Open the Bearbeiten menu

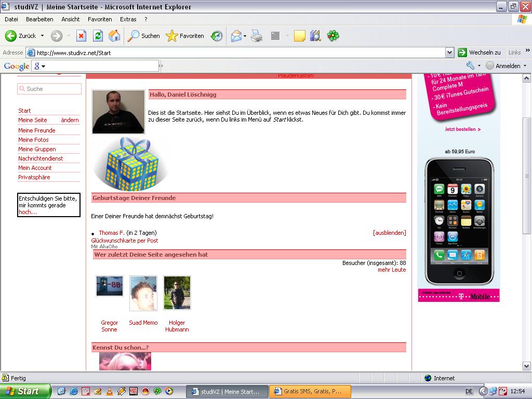39,19
